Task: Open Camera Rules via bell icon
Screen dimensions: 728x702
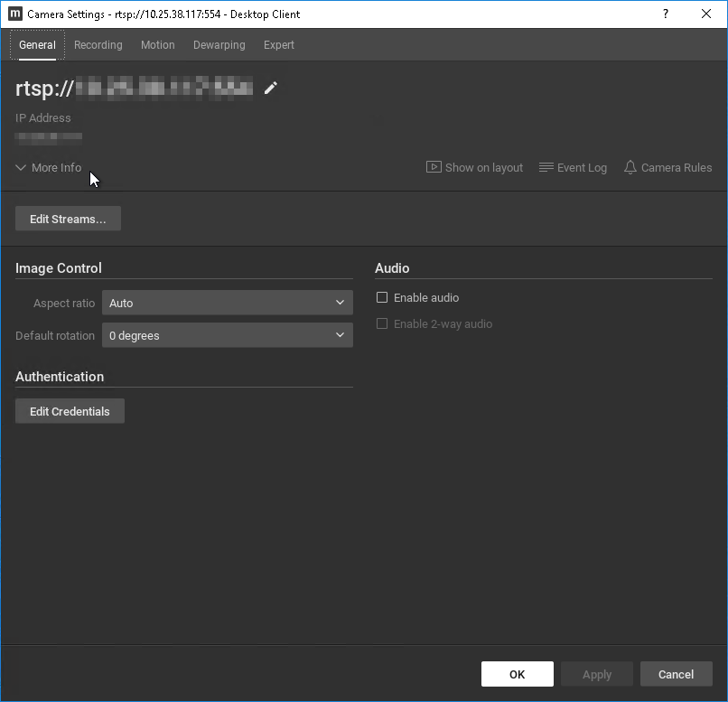Action: [x=630, y=167]
